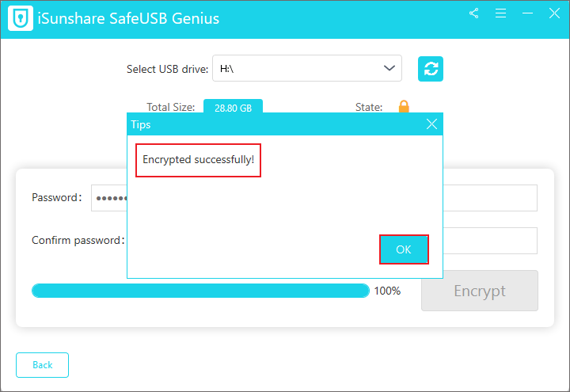570x392 pixels.
Task: Click the 'Encrypted successfully!' message
Action: (x=198, y=160)
